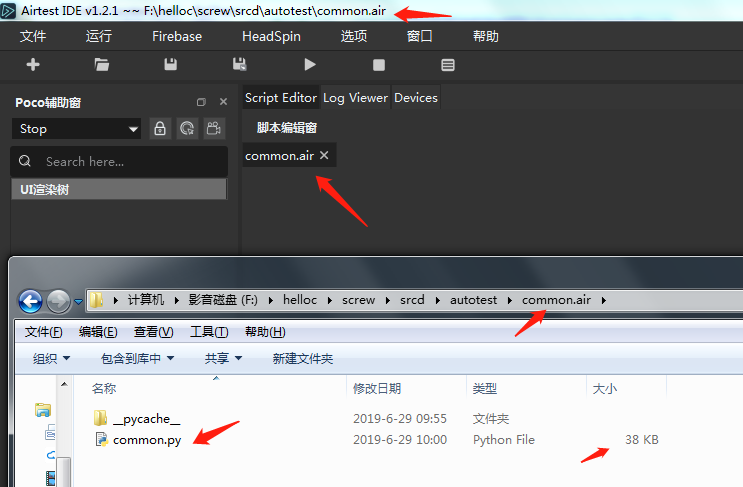Click the srcd breadcrumb
Image resolution: width=743 pixels, height=487 pixels.
412,300
